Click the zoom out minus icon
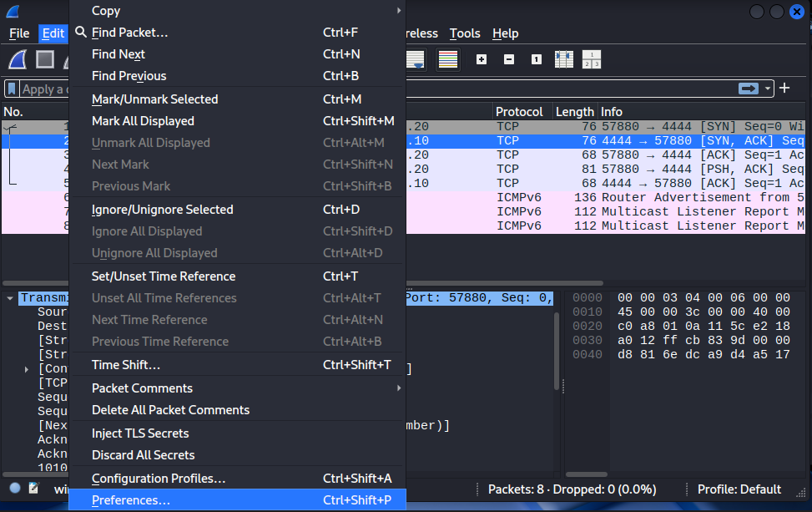Image resolution: width=812 pixels, height=512 pixels. pos(509,59)
